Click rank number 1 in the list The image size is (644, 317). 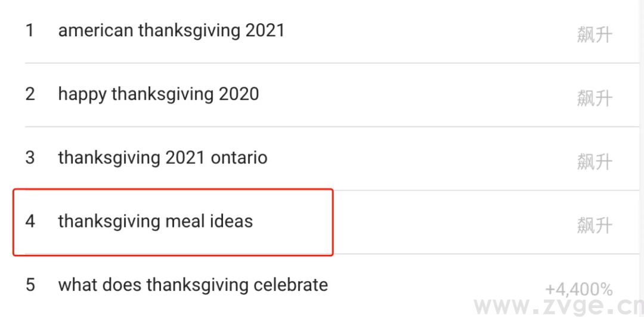pos(30,30)
